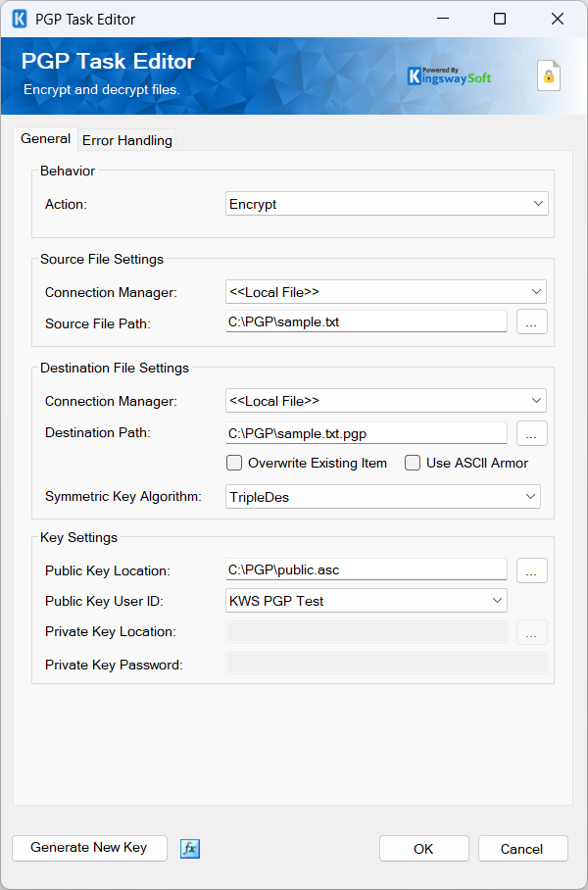Click the Source File Path input field
The height and width of the screenshot is (890, 588).
point(367,321)
